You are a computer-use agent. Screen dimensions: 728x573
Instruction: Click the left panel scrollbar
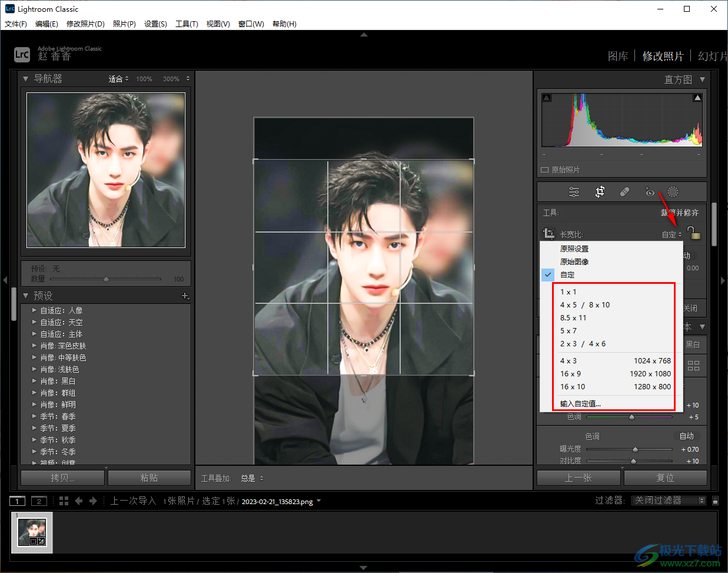(x=14, y=303)
